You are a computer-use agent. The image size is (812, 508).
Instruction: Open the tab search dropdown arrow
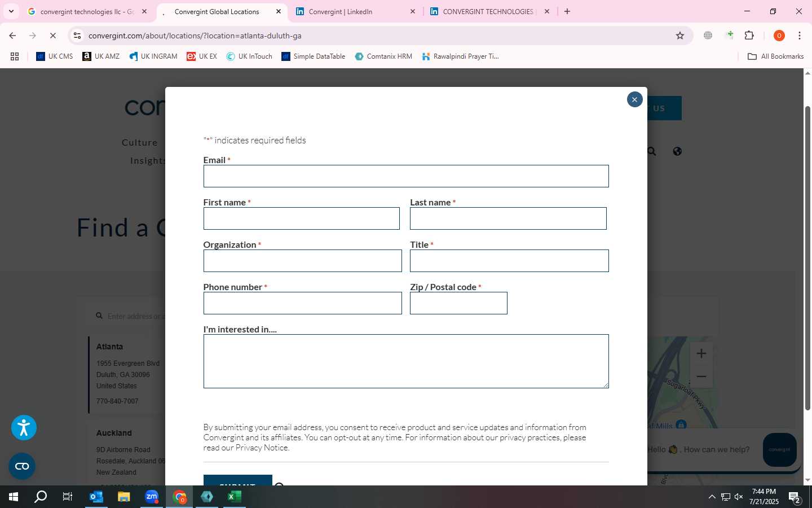pos(11,11)
